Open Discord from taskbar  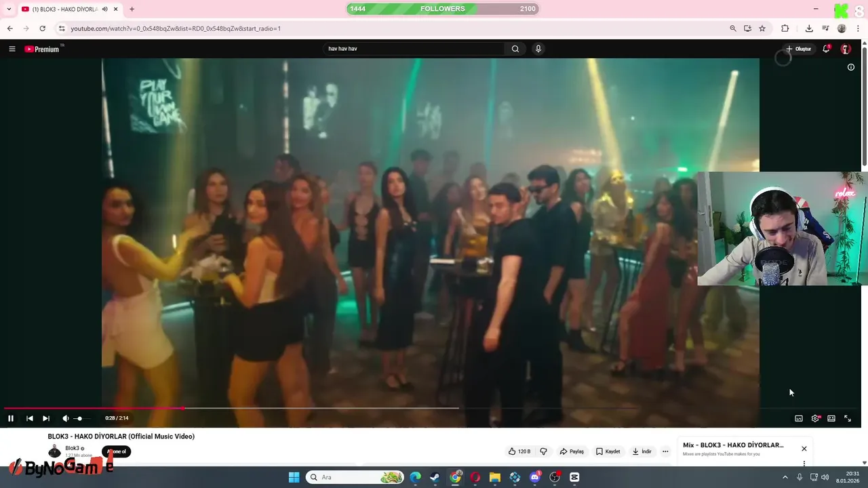click(x=534, y=477)
